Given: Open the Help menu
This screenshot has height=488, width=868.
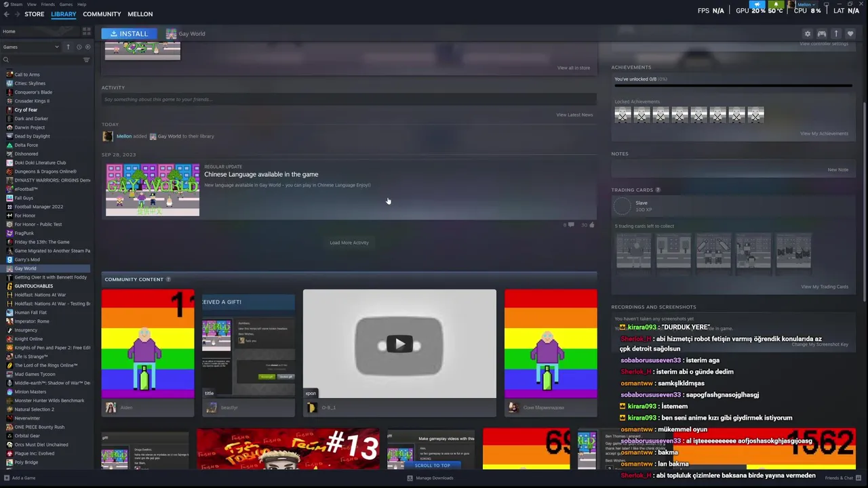Looking at the screenshot, I should pyautogui.click(x=81, y=4).
